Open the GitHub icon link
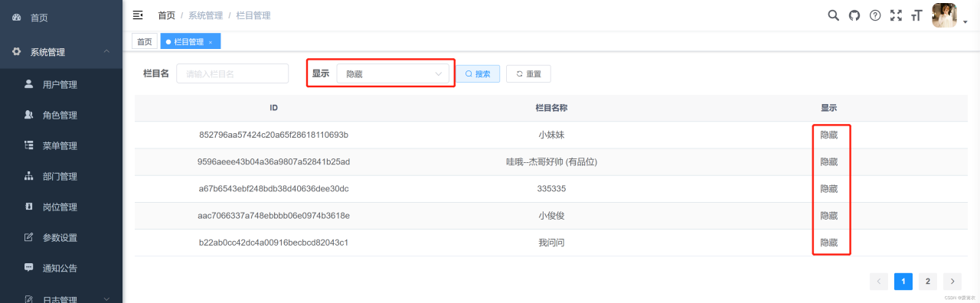Screen dimensions: 980x303 pyautogui.click(x=854, y=15)
